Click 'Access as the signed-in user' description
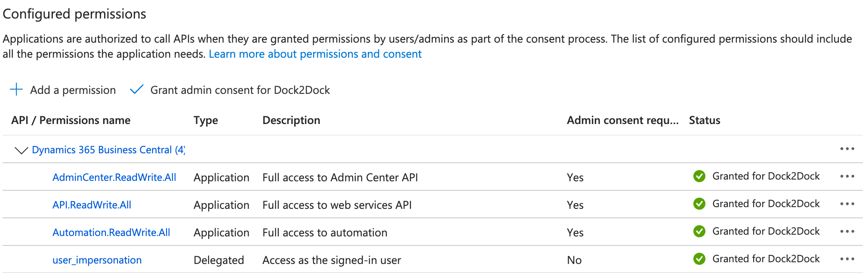The width and height of the screenshot is (868, 273). click(332, 260)
